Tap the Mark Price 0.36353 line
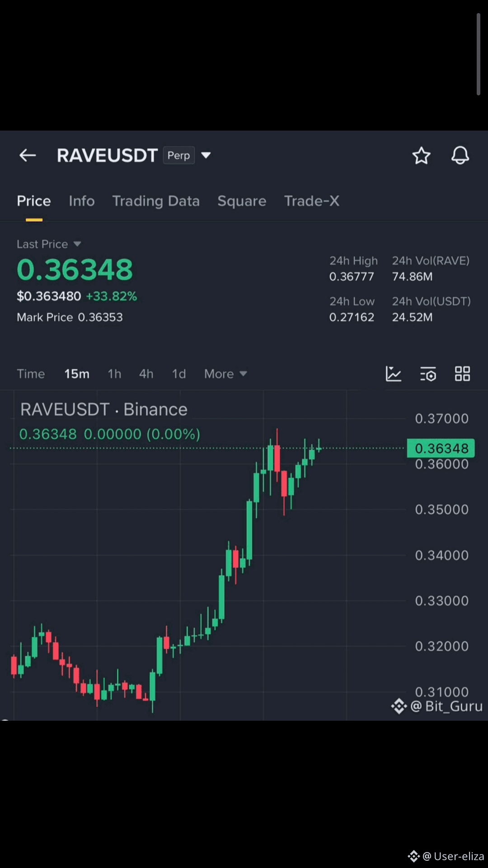Image resolution: width=488 pixels, height=868 pixels. coord(70,317)
